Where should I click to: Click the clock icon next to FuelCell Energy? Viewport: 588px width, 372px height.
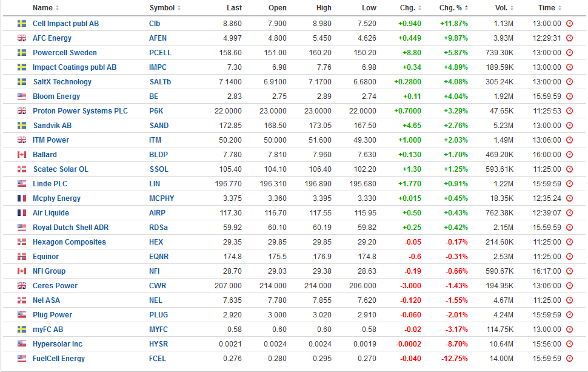point(569,359)
